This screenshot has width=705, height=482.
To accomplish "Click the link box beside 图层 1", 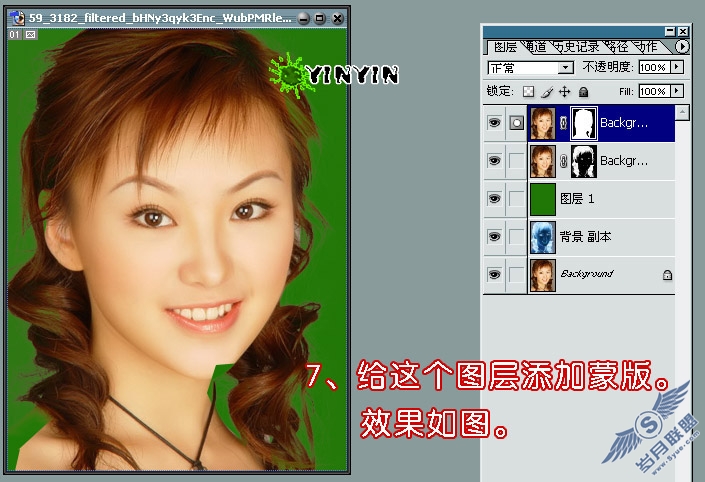I will (x=517, y=198).
